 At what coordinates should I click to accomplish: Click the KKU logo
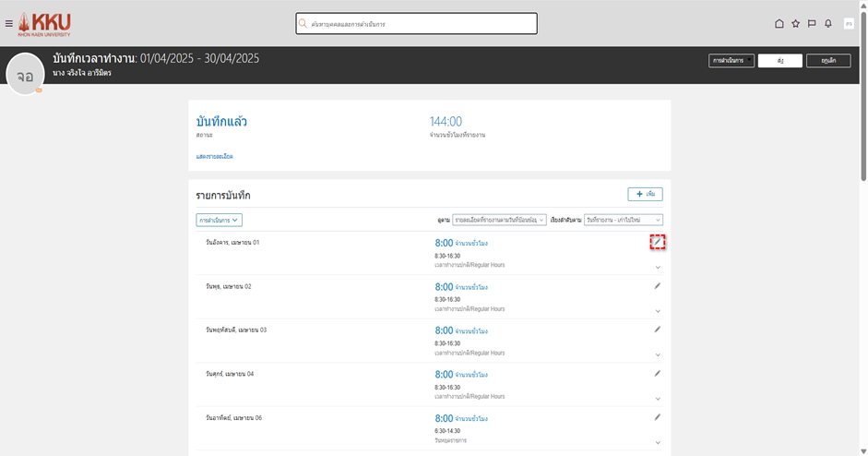click(44, 23)
